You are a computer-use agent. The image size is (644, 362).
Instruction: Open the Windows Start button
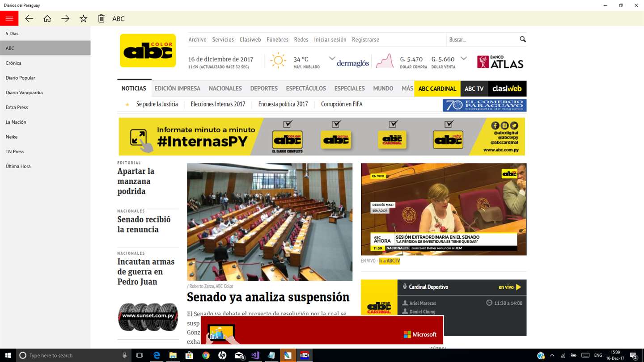click(x=8, y=355)
